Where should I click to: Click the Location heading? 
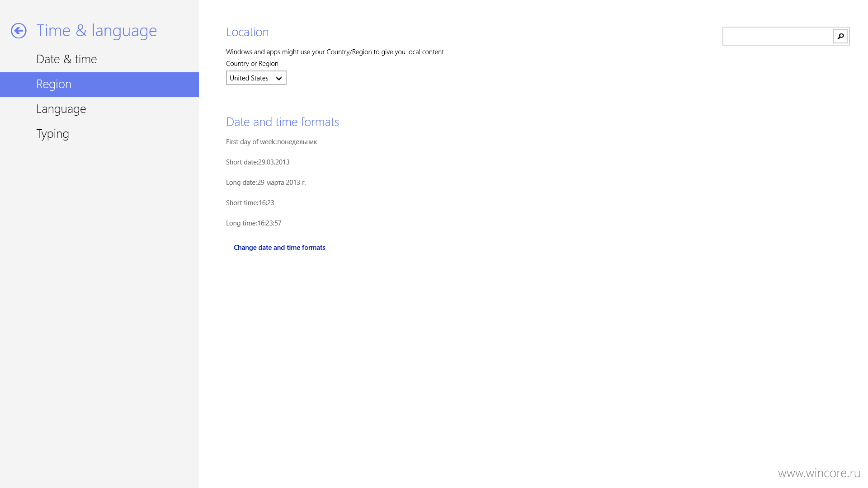(x=247, y=32)
